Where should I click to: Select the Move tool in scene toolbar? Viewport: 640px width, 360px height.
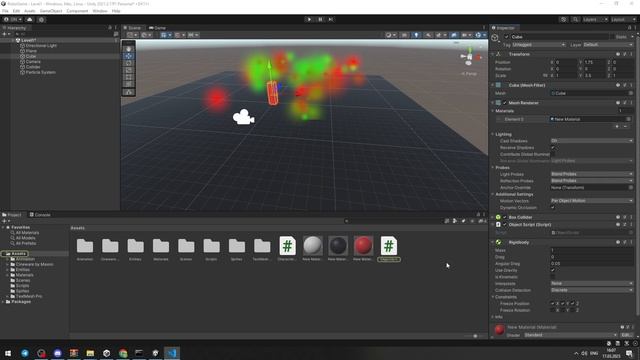click(129, 56)
